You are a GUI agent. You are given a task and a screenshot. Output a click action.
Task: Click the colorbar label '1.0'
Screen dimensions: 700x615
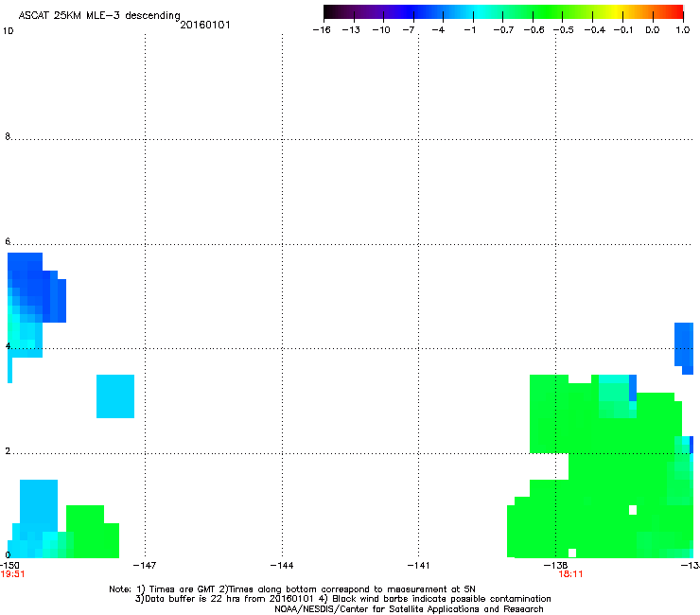(683, 30)
